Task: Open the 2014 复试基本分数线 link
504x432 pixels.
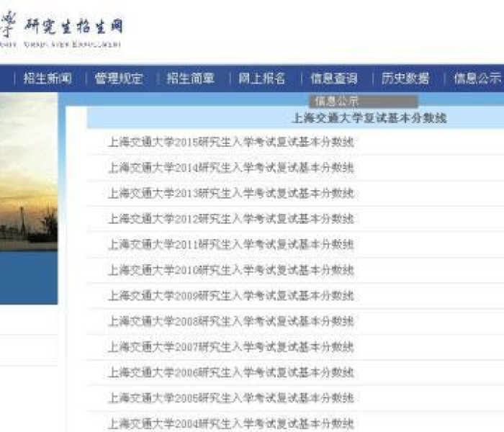Action: click(x=231, y=168)
